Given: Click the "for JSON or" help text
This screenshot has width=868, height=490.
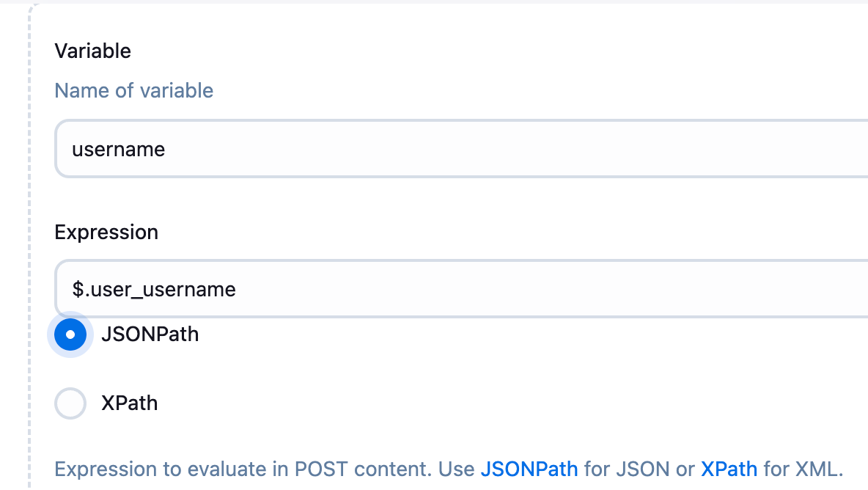Looking at the screenshot, I should click(x=639, y=469).
